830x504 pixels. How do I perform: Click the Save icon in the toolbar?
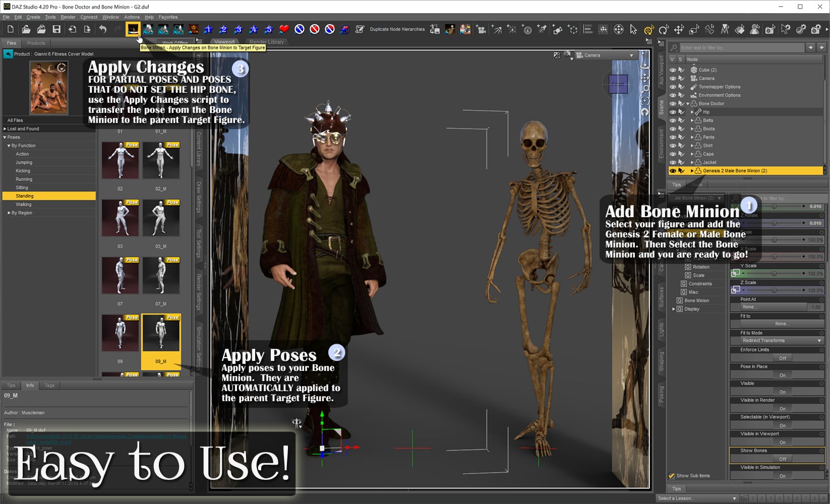pyautogui.click(x=57, y=29)
